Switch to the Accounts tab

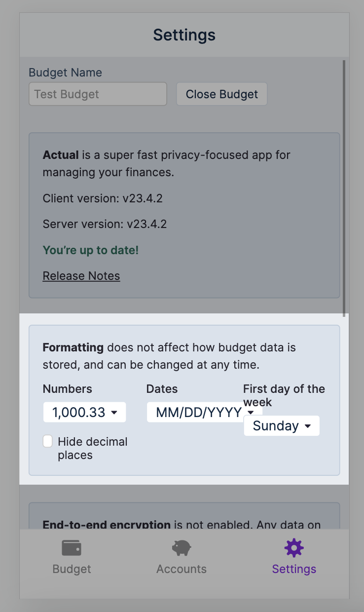tap(181, 569)
